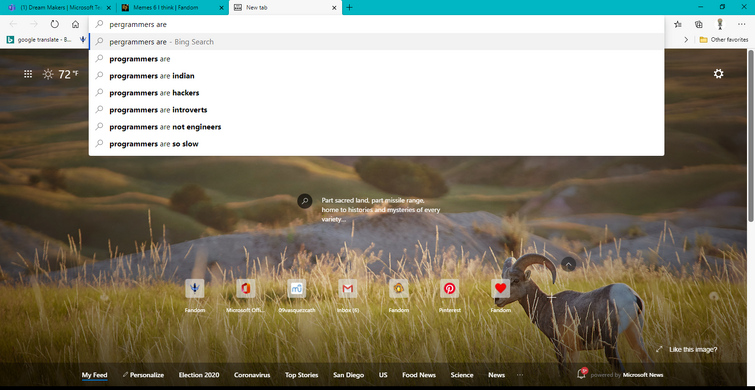The width and height of the screenshot is (755, 390).
Task: Open the apps grid launcher icon
Action: pos(28,74)
